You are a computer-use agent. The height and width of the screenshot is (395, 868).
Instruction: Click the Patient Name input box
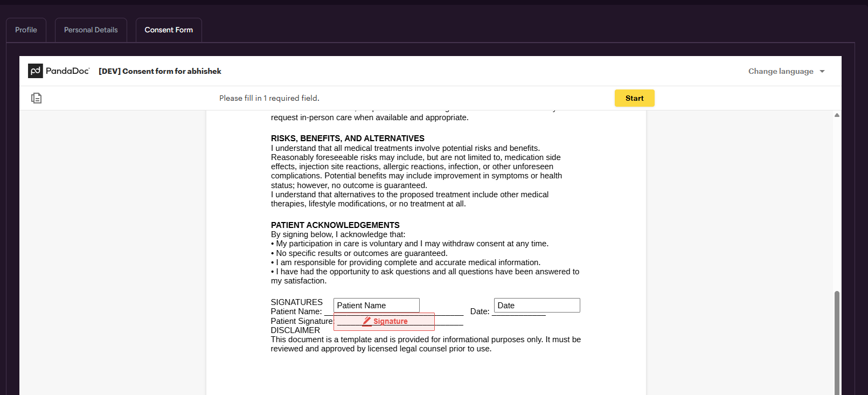click(x=376, y=306)
